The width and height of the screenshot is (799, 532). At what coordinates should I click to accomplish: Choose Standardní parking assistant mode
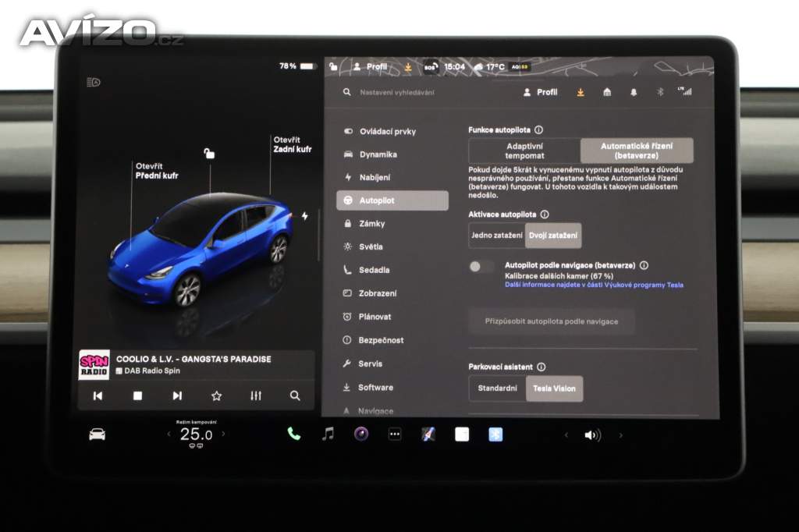click(x=497, y=388)
